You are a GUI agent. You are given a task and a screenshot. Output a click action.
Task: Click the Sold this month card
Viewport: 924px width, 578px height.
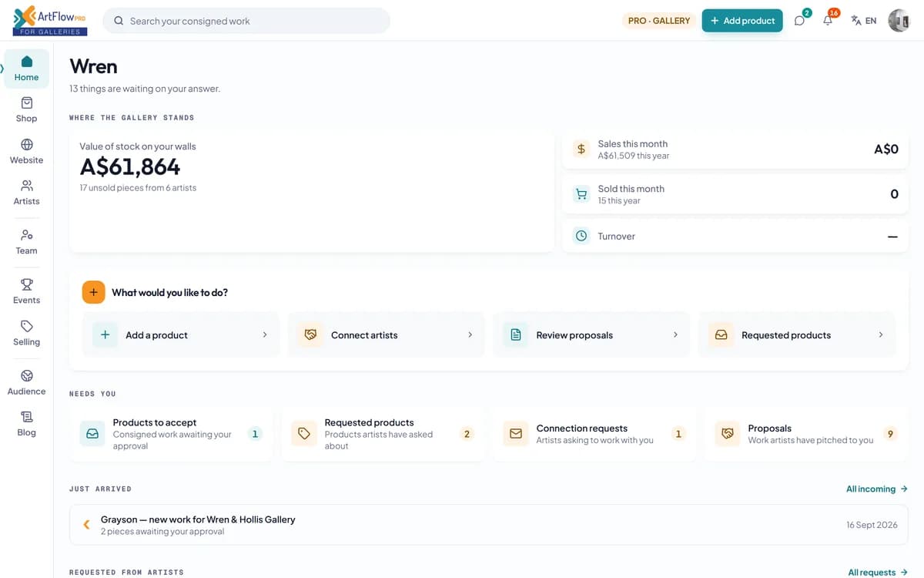click(735, 194)
